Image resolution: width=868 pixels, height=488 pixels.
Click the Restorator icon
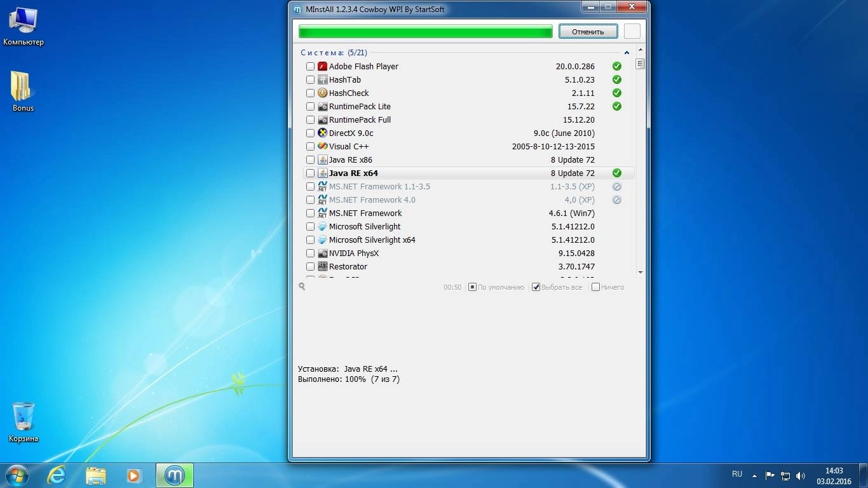[322, 266]
